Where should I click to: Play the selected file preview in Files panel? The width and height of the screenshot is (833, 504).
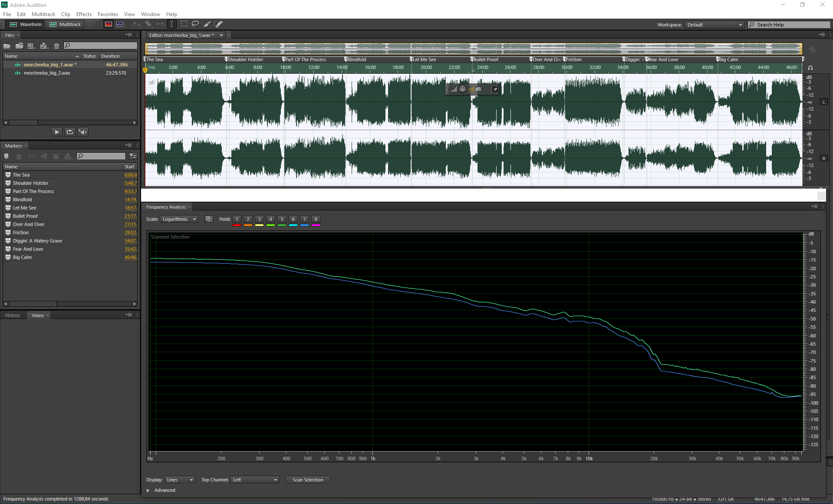(57, 132)
